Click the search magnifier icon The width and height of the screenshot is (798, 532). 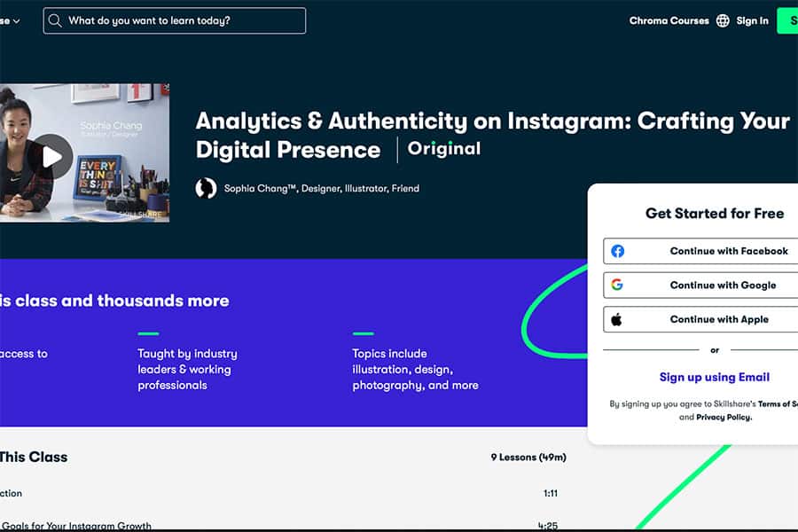coord(54,21)
